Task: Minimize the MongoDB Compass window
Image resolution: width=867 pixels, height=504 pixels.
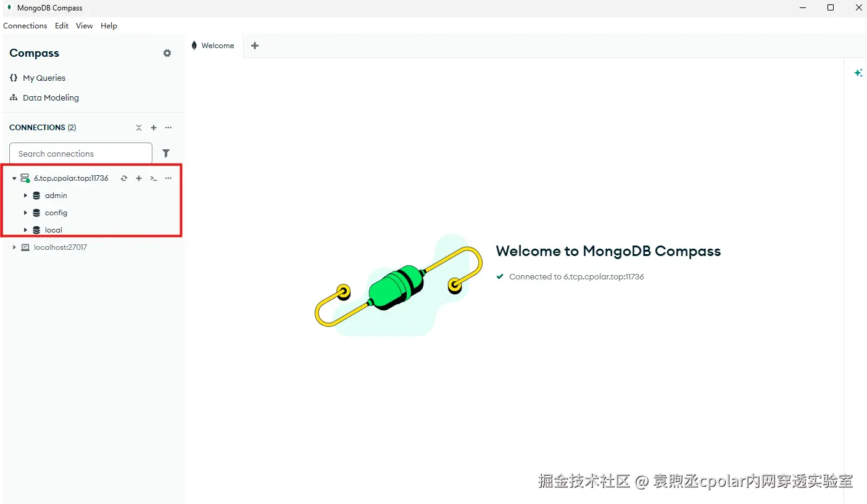Action: tap(802, 8)
